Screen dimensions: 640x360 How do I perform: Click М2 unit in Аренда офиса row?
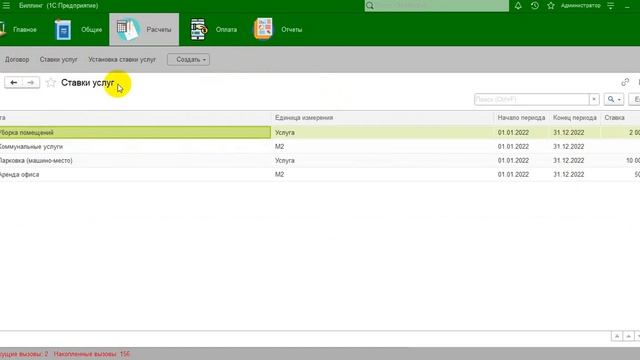(x=279, y=174)
